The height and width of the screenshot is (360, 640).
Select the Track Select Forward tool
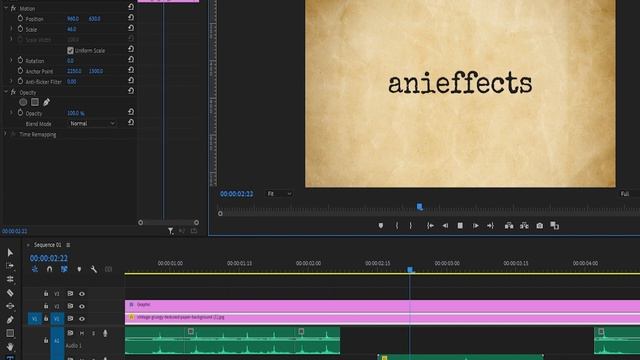tap(10, 266)
